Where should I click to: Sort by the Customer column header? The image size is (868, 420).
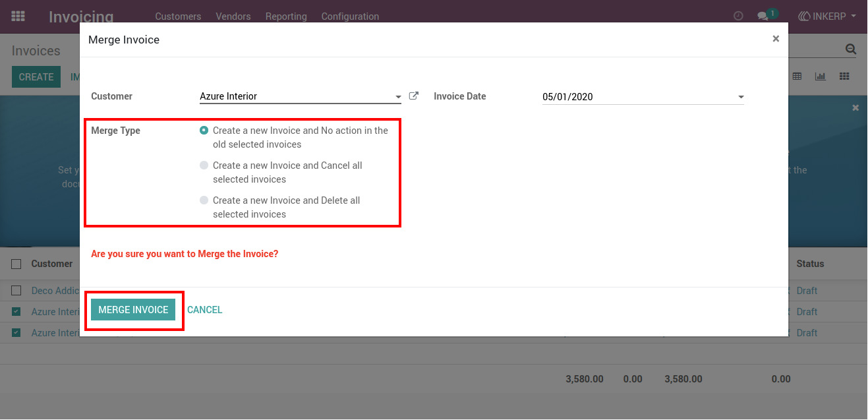click(52, 264)
